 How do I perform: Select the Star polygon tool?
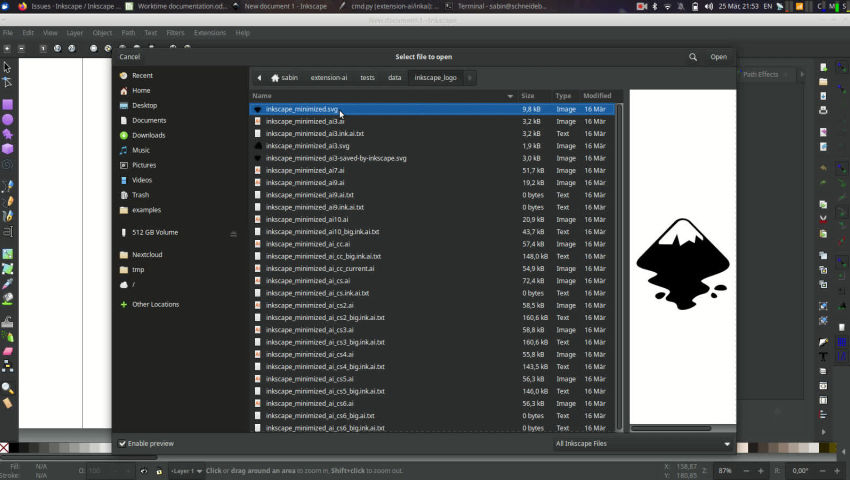[x=7, y=133]
